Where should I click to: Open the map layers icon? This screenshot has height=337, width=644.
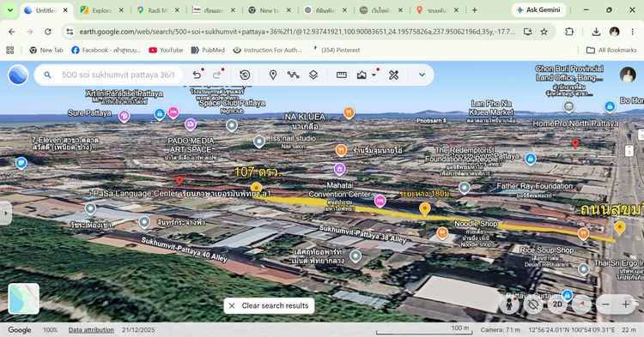click(313, 75)
